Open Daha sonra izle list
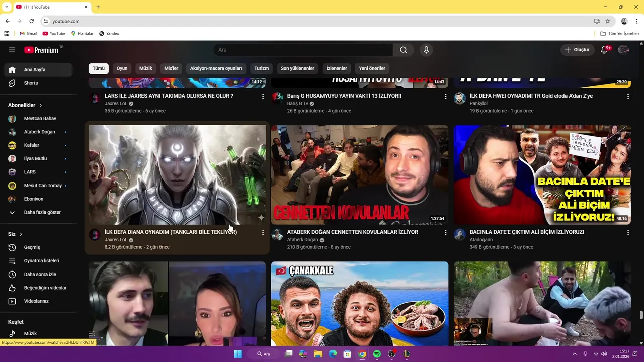The width and height of the screenshot is (644, 362). pyautogui.click(x=38, y=274)
